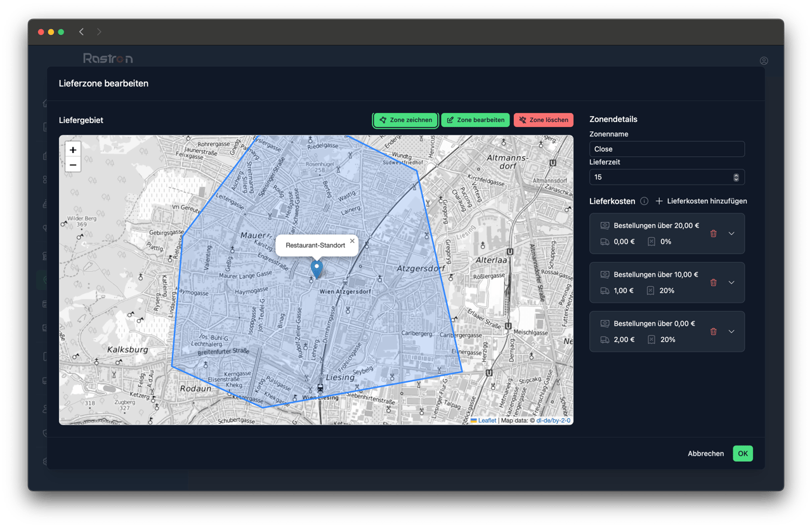Click the red Zone löschen button

tap(544, 120)
